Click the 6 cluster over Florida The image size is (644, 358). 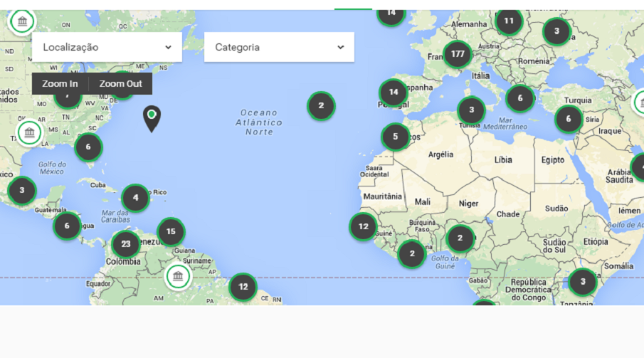88,147
